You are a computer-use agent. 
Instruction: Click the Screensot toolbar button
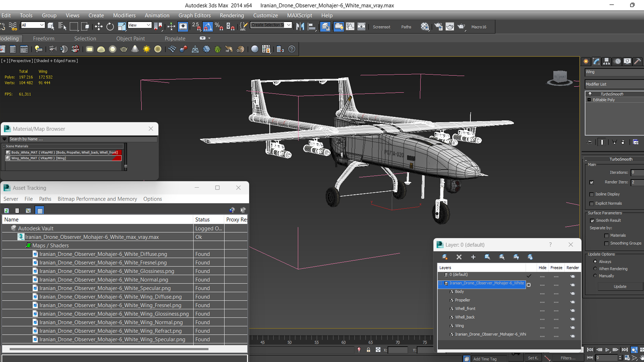(x=381, y=27)
